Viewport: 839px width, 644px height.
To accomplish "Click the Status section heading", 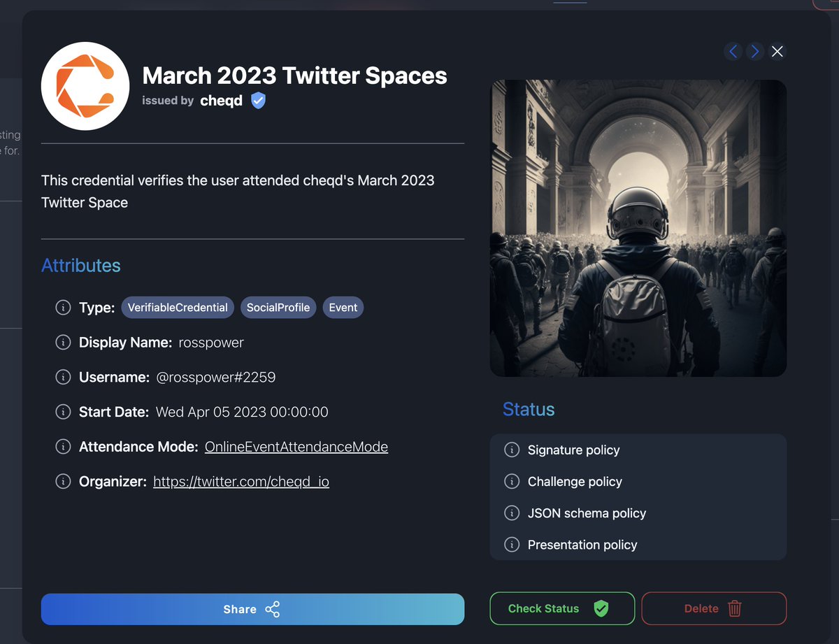I will coord(529,410).
